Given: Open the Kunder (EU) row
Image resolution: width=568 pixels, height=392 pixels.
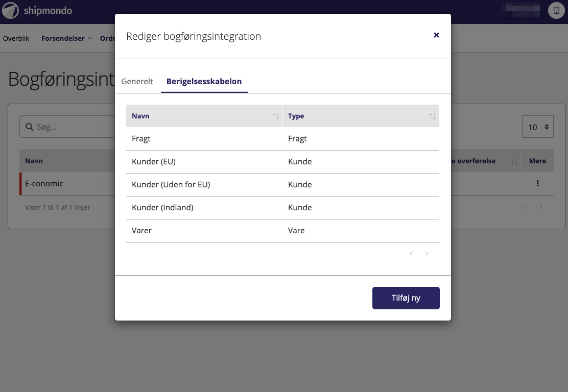Looking at the screenshot, I should [154, 162].
